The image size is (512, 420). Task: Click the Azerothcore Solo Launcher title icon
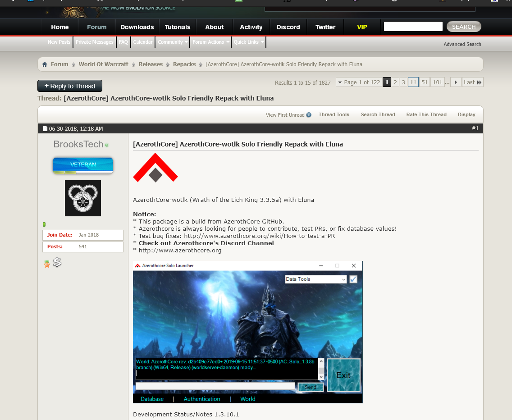[x=137, y=265]
